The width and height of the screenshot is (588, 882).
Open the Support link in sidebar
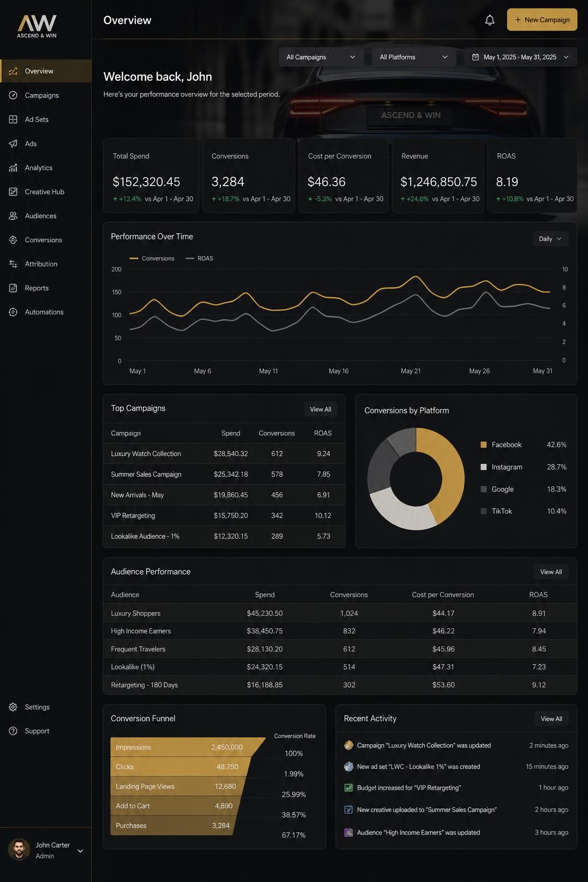point(45,731)
